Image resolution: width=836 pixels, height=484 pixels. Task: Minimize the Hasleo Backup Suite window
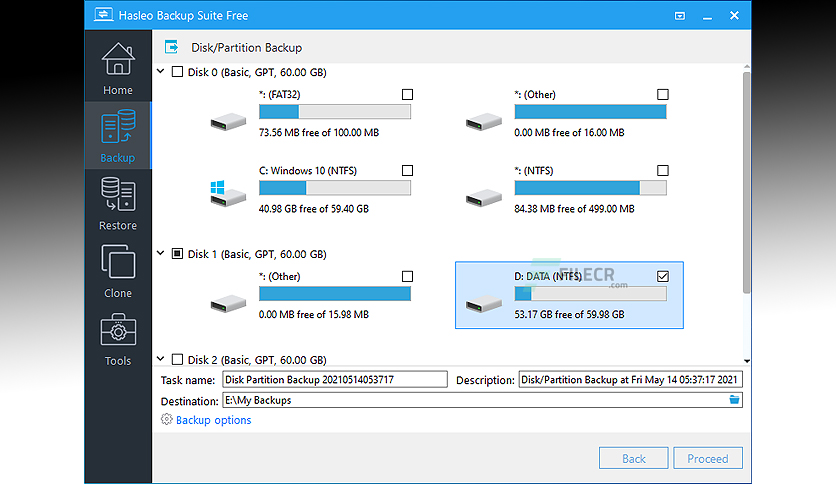tap(708, 16)
